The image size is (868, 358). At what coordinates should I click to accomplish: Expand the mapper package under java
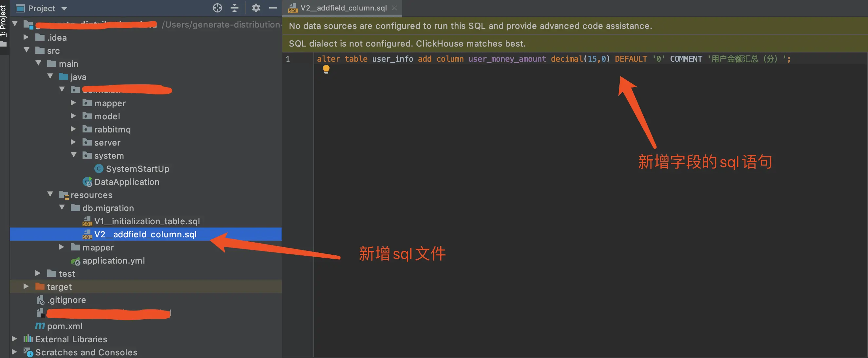(73, 103)
